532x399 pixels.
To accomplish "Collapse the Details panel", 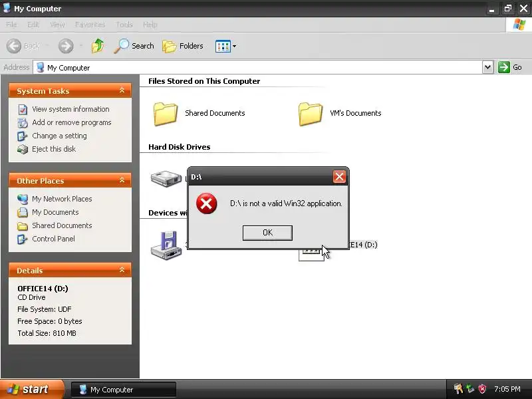I will [122, 270].
